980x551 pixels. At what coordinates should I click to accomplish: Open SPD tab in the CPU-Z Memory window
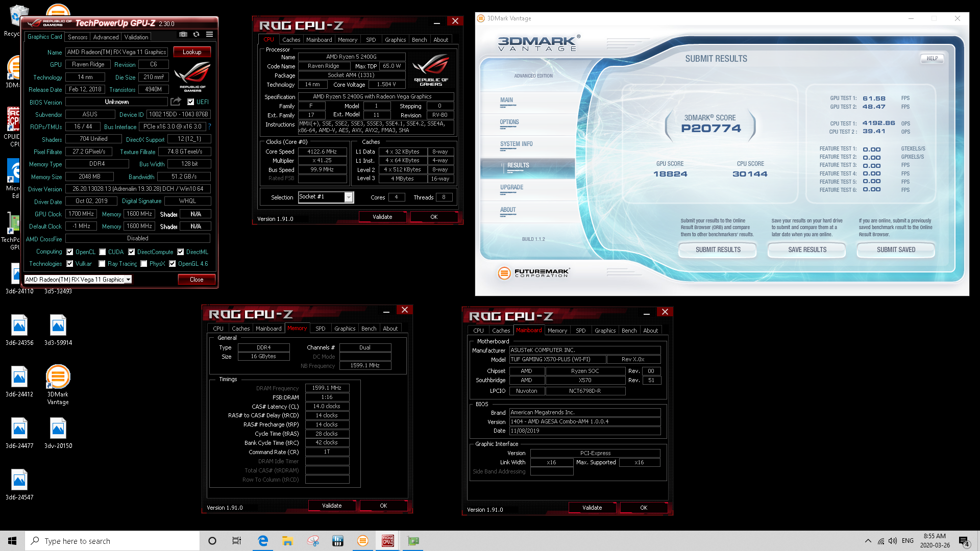pos(321,329)
